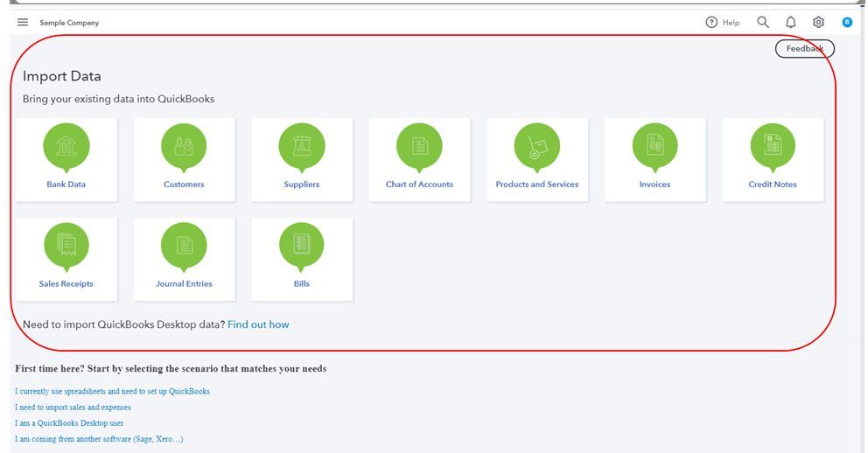The image size is (868, 453).
Task: Select the Journal Entries label
Action: coord(184,283)
